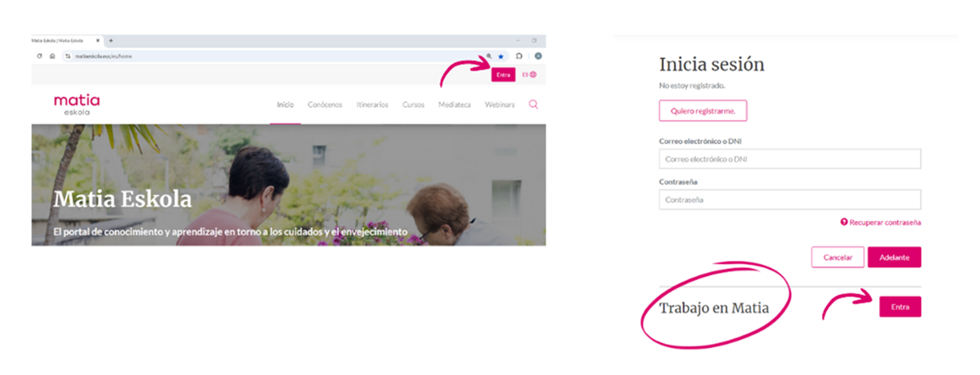980x375 pixels.
Task: Click the zoom magnifier in address bar
Action: [x=489, y=56]
